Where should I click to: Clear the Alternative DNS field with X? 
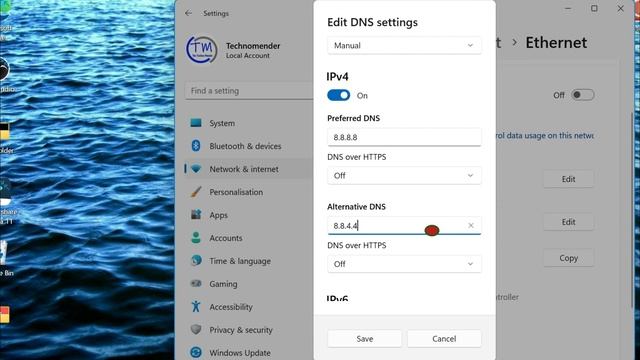point(471,225)
